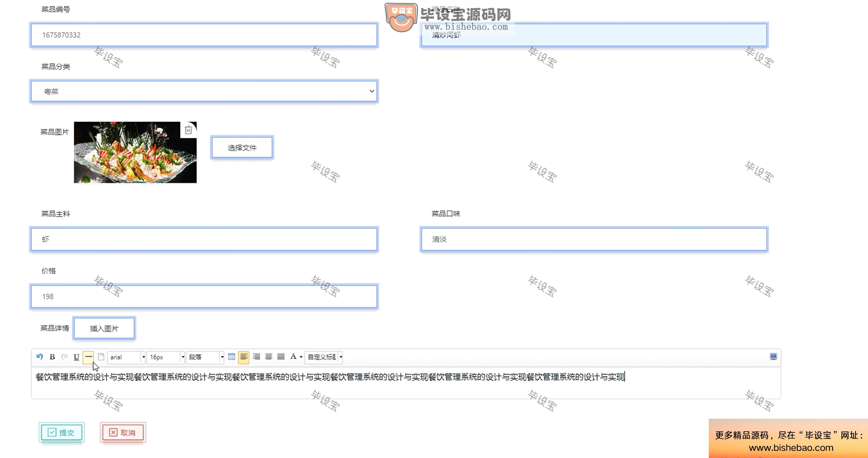Toggle bold formatting in editor toolbar
This screenshot has height=458, width=868.
point(52,357)
